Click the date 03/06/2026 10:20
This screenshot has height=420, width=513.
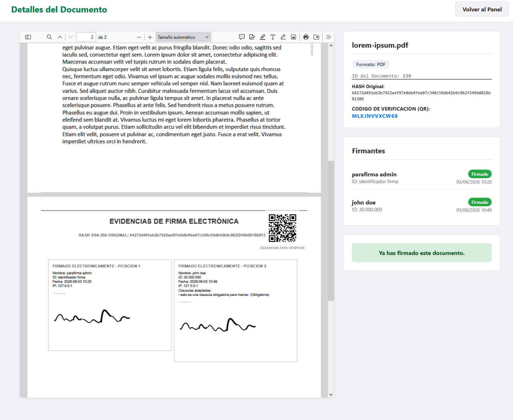coord(474,182)
